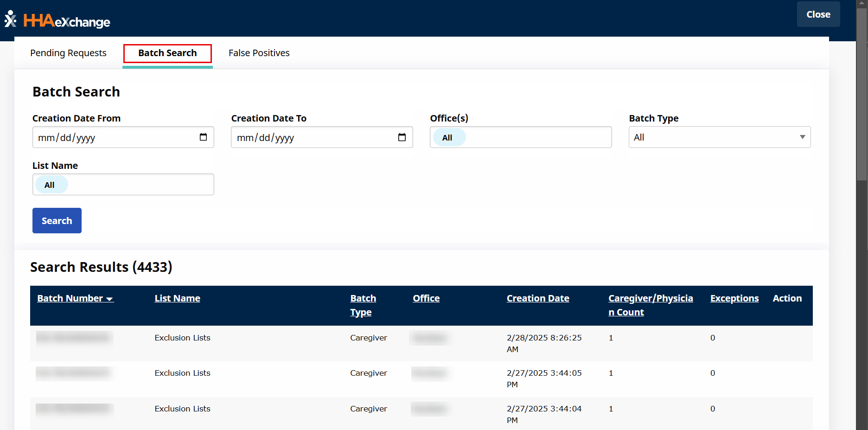Click the Batch Number sort arrow

110,299
